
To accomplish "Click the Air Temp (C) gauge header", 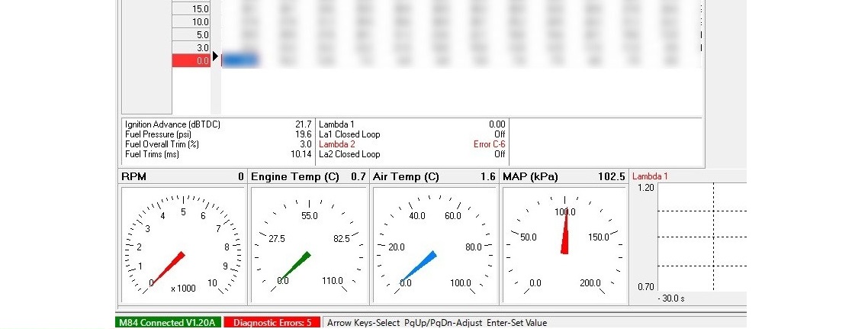I will tap(434, 176).
